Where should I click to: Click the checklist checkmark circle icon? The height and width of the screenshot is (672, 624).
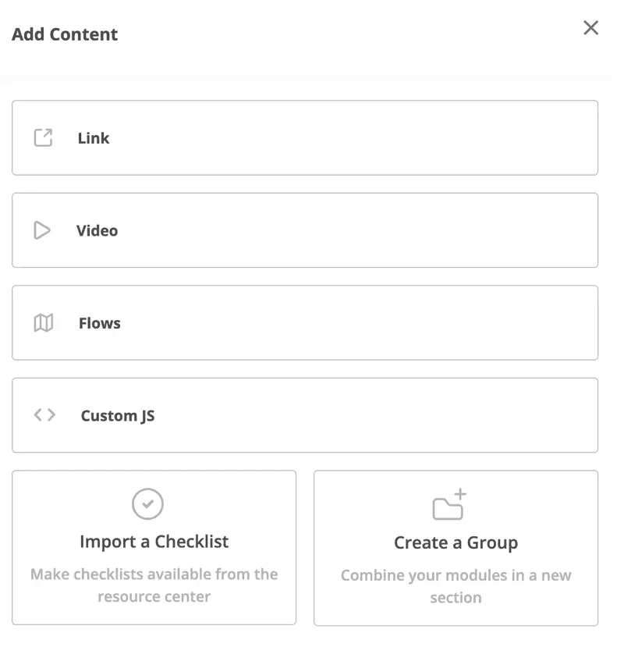[147, 504]
